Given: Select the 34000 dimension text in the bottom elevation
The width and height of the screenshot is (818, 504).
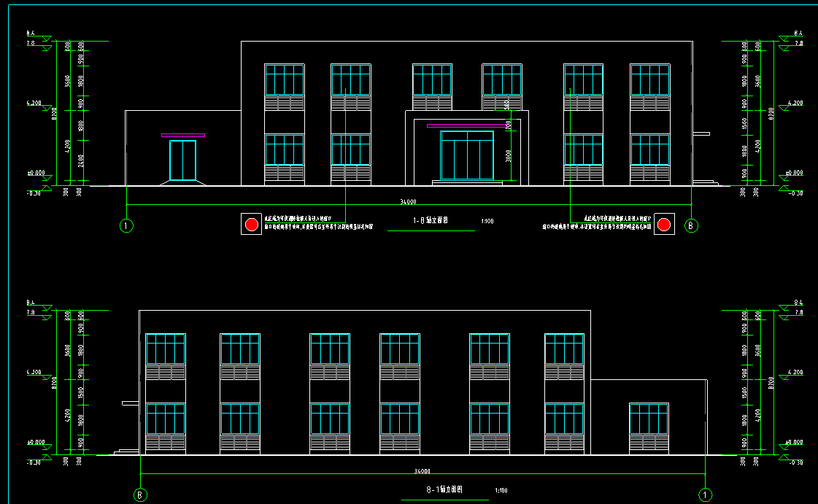Looking at the screenshot, I should click(x=422, y=471).
